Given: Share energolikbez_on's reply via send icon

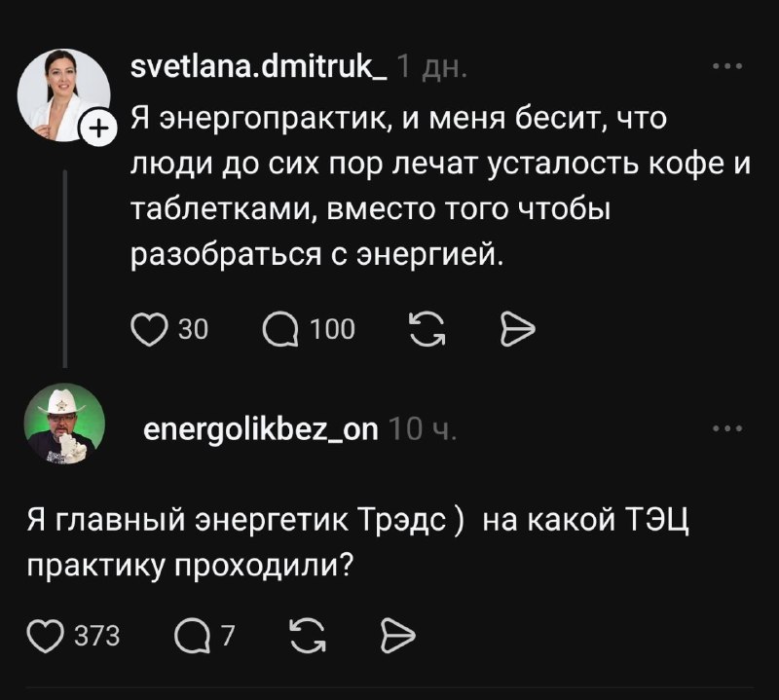Looking at the screenshot, I should [397, 636].
